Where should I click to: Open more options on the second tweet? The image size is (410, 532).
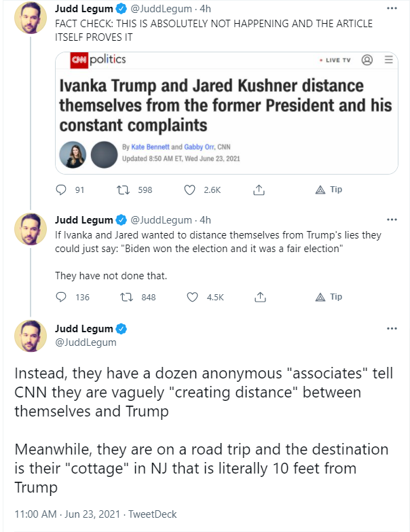(x=392, y=219)
